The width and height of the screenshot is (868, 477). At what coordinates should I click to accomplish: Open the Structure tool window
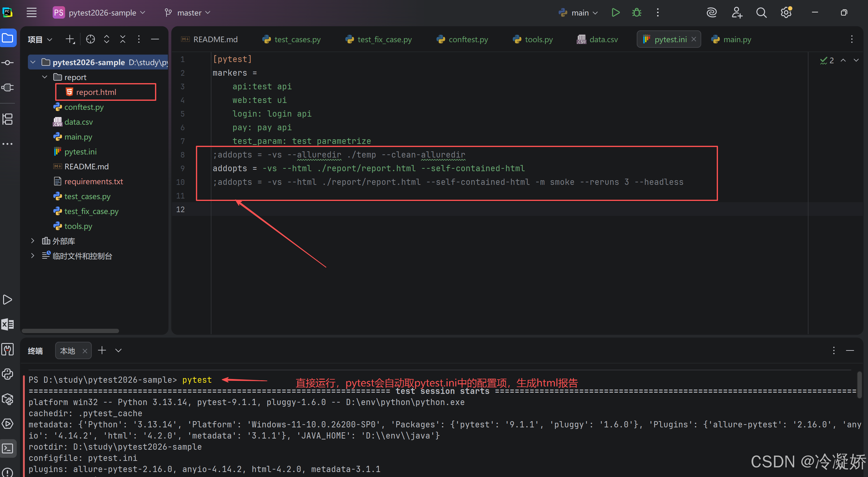(x=8, y=119)
